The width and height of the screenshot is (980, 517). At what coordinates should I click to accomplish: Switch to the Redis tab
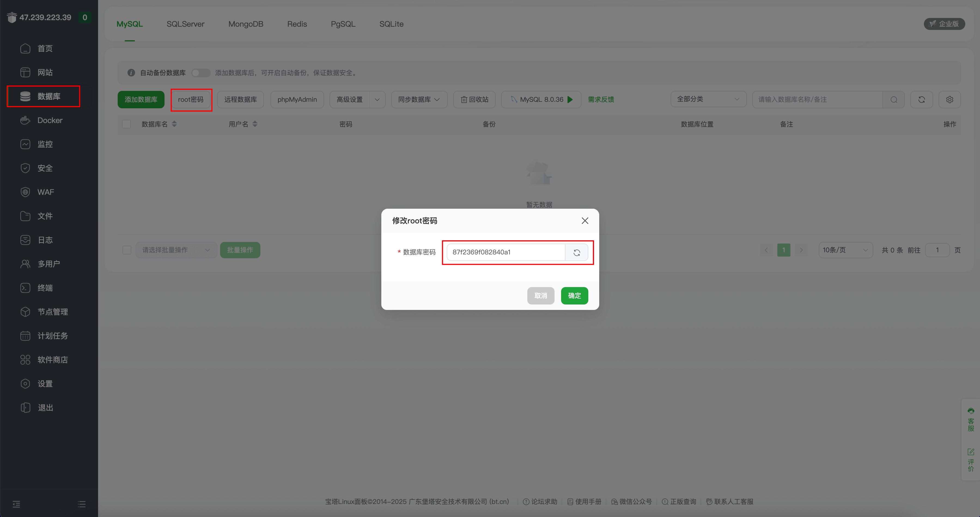(x=297, y=24)
